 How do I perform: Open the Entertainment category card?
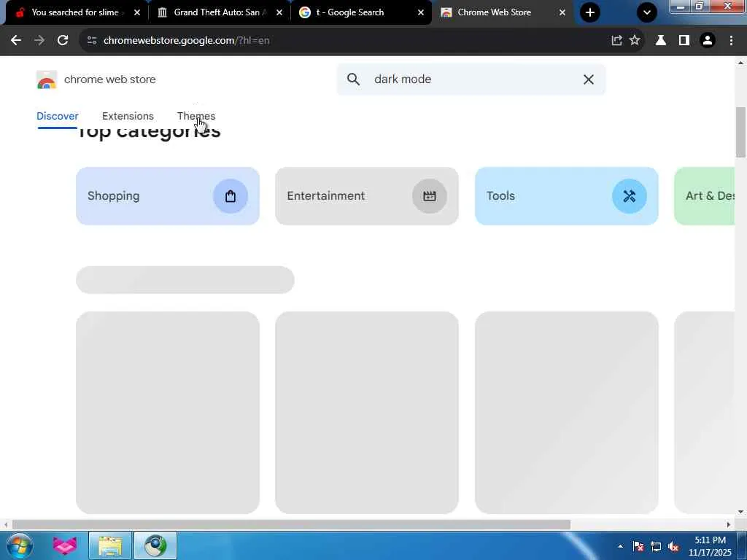367,196
